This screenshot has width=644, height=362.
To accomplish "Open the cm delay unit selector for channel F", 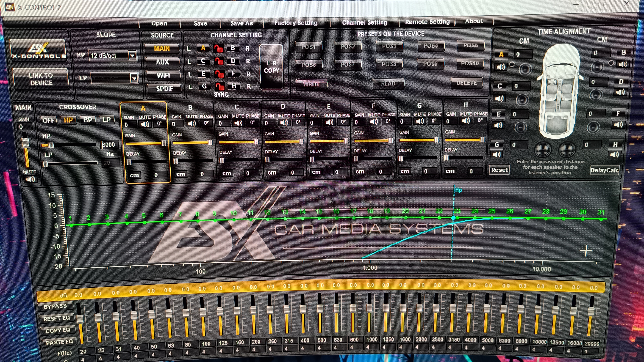I will (360, 171).
